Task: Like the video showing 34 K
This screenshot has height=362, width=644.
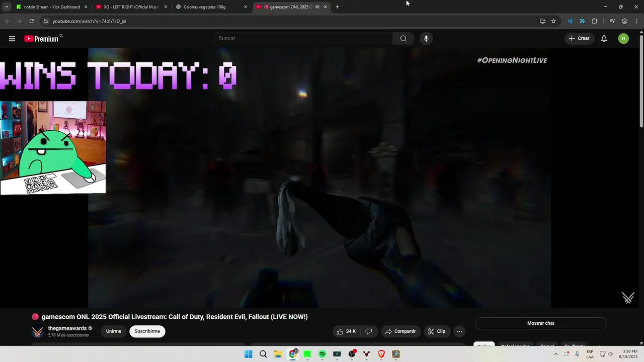Action: [x=346, y=331]
